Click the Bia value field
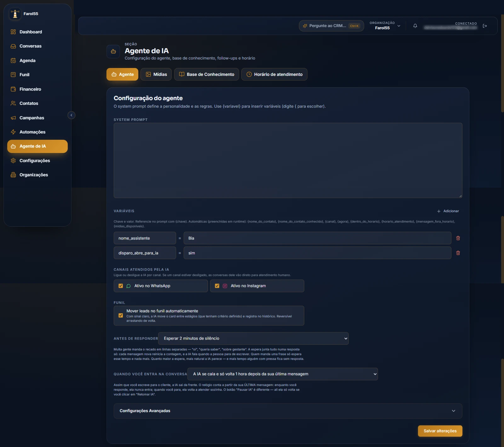Image resolution: width=504 pixels, height=447 pixels. (318, 238)
